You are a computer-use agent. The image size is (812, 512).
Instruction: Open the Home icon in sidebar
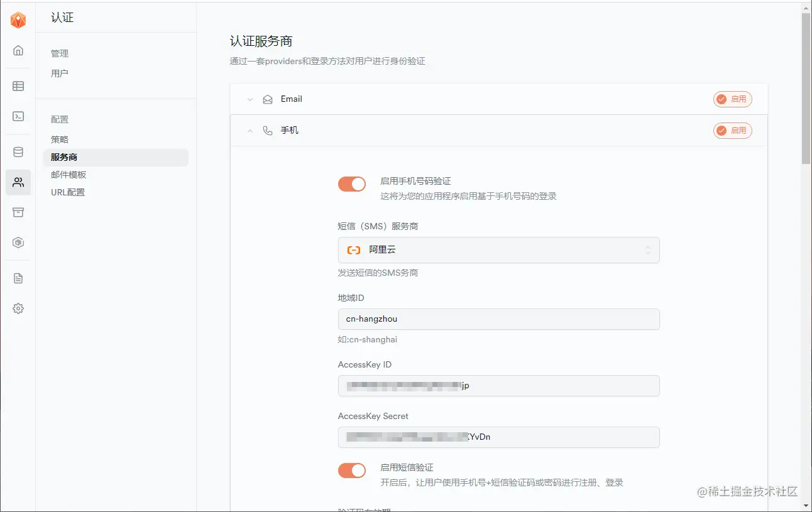(x=18, y=50)
